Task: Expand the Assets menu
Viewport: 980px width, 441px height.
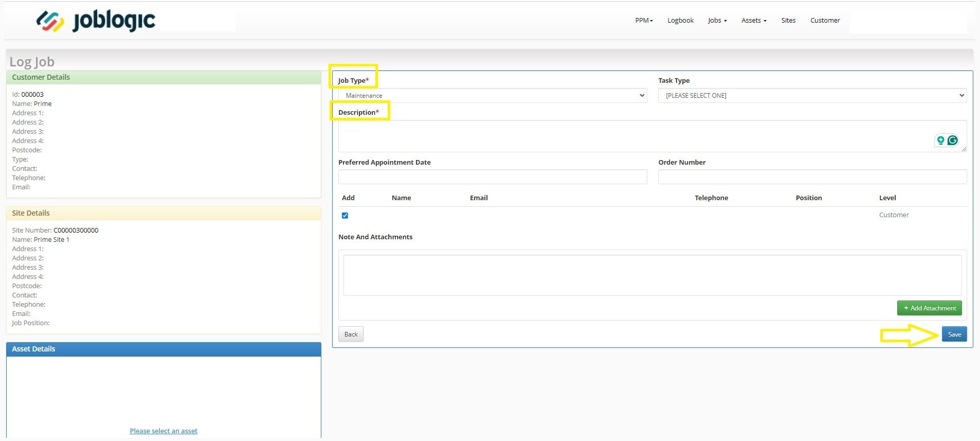Action: [x=754, y=21]
